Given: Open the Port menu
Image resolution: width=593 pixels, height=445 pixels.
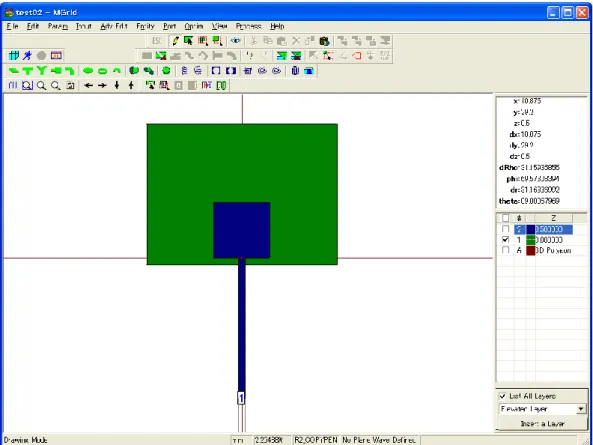Looking at the screenshot, I should (x=169, y=26).
